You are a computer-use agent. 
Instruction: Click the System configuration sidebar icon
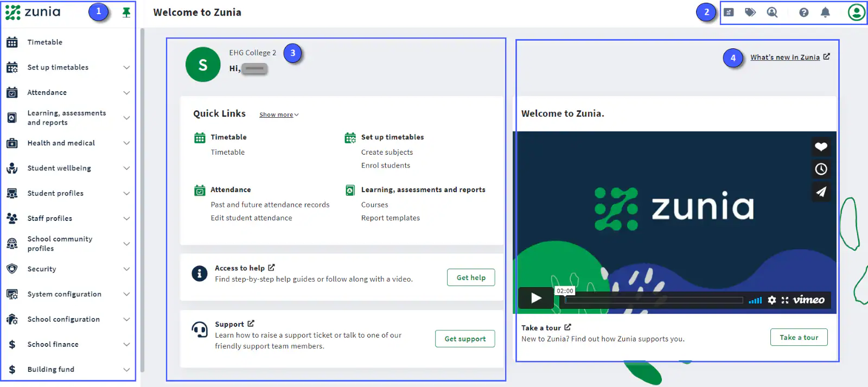point(12,294)
